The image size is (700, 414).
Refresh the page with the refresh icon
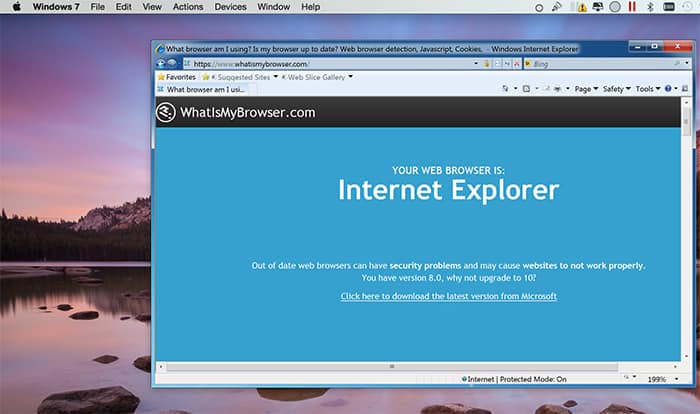tap(507, 64)
